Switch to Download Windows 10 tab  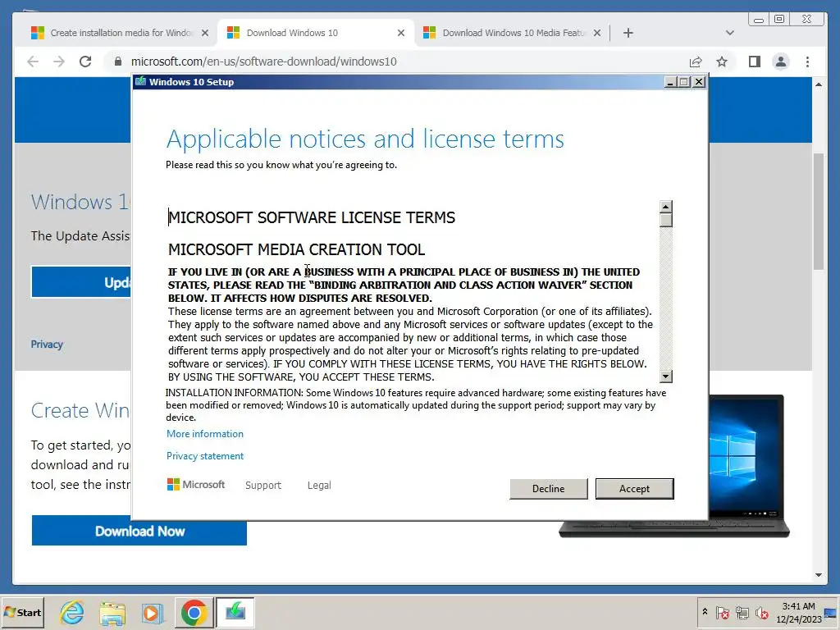pyautogui.click(x=315, y=33)
